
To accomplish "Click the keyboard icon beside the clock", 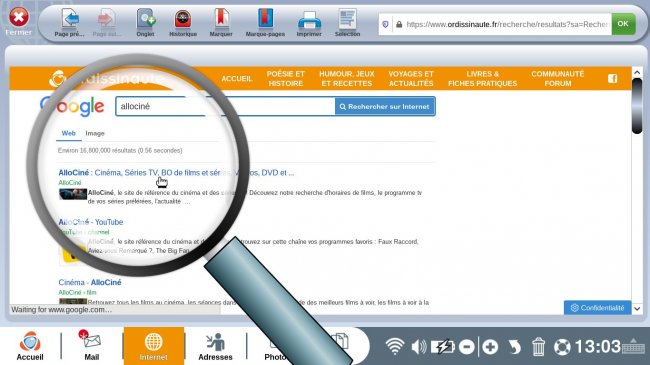I will click(x=633, y=346).
